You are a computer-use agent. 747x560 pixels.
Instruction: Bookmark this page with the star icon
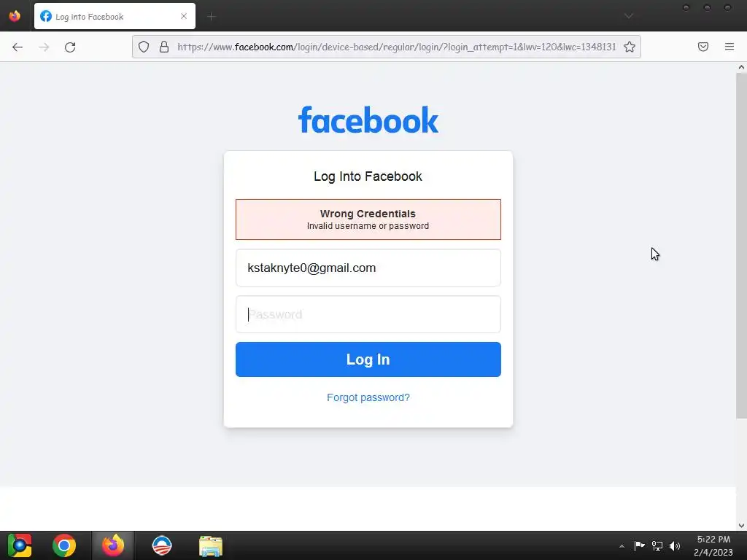630,47
